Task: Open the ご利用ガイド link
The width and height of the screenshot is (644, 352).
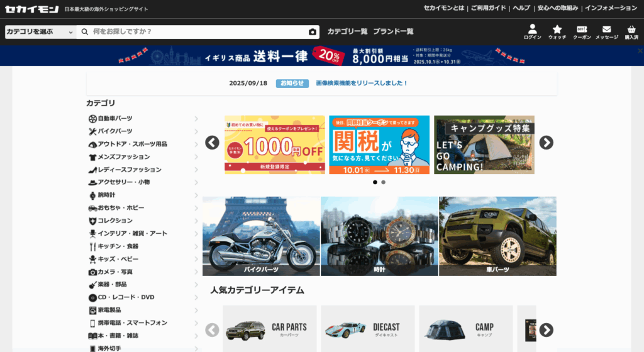Action: tap(488, 8)
